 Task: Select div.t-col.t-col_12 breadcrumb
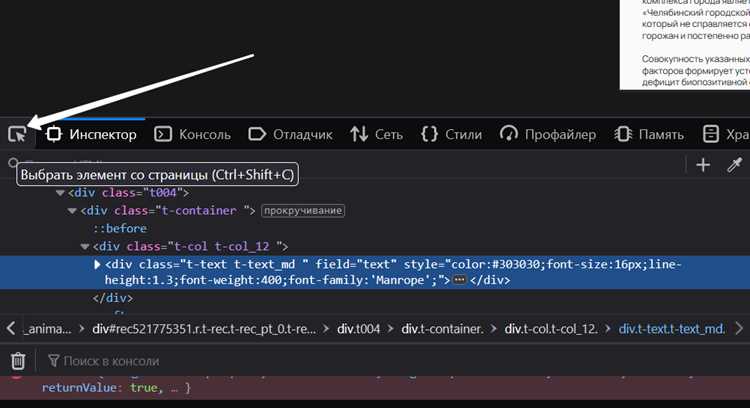tap(551, 329)
